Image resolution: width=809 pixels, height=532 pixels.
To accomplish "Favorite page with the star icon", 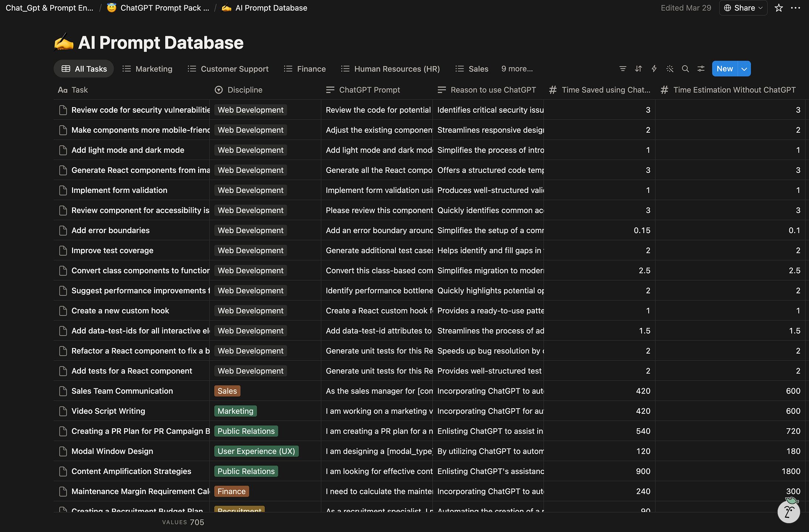I will [779, 8].
